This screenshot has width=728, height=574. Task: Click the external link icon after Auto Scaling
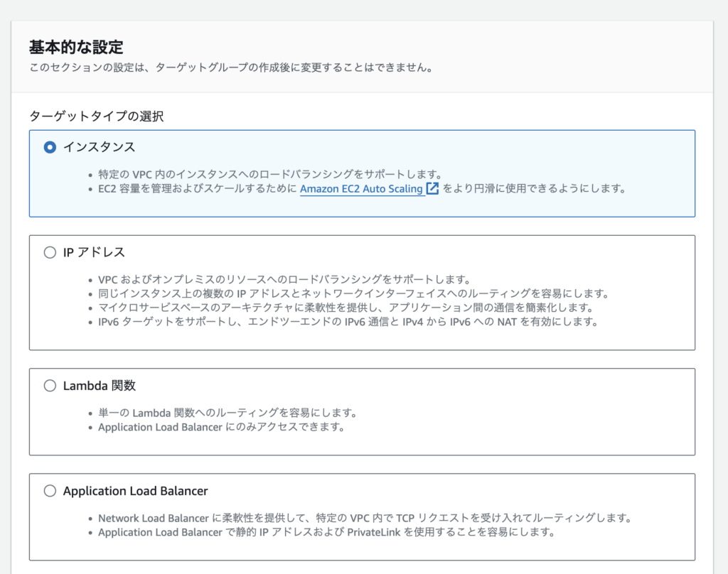tap(432, 188)
